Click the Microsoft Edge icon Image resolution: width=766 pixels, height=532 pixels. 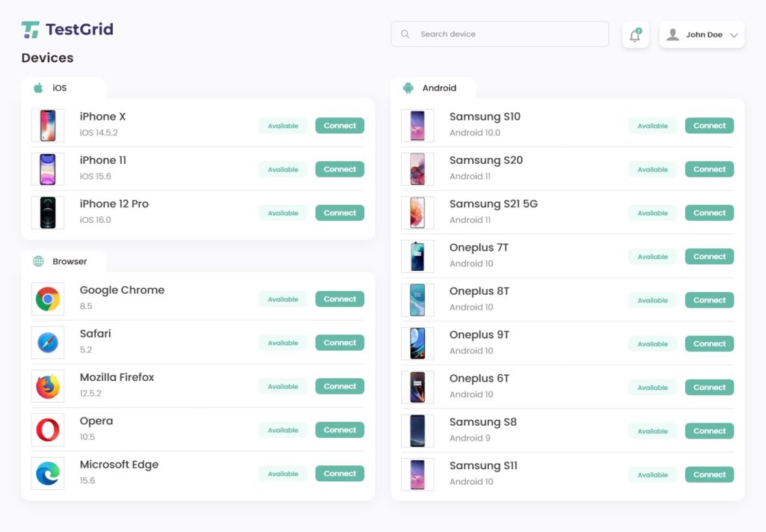(48, 474)
